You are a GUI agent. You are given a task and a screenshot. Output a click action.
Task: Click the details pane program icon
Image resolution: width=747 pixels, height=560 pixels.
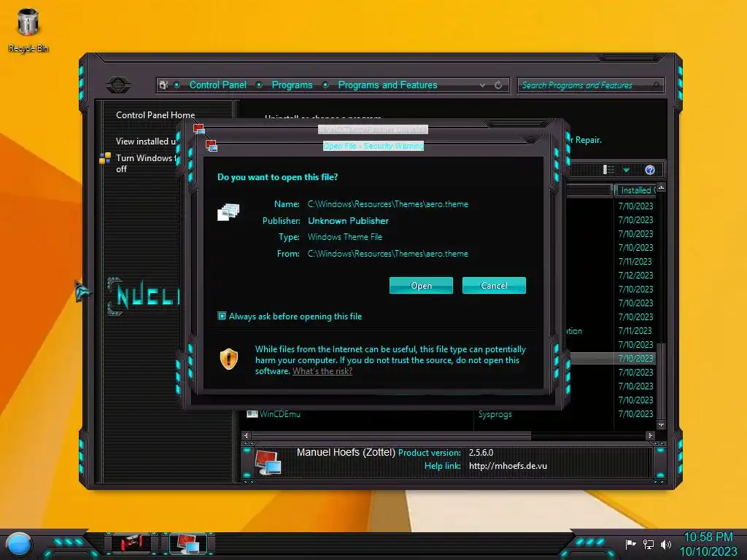(268, 462)
